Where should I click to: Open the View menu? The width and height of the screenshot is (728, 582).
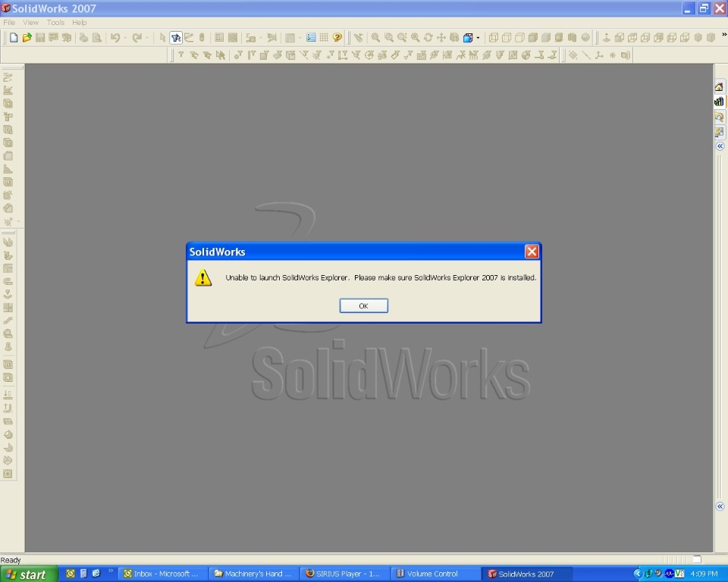[x=30, y=22]
